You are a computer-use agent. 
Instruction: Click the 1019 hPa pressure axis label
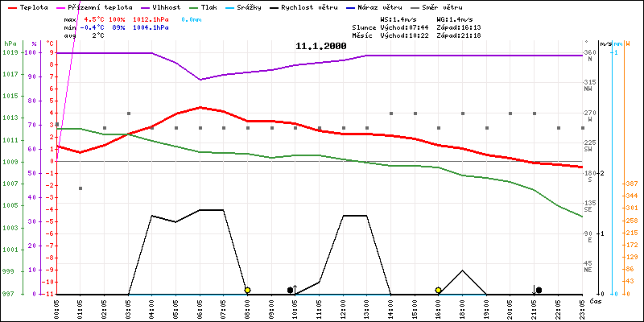(10, 52)
